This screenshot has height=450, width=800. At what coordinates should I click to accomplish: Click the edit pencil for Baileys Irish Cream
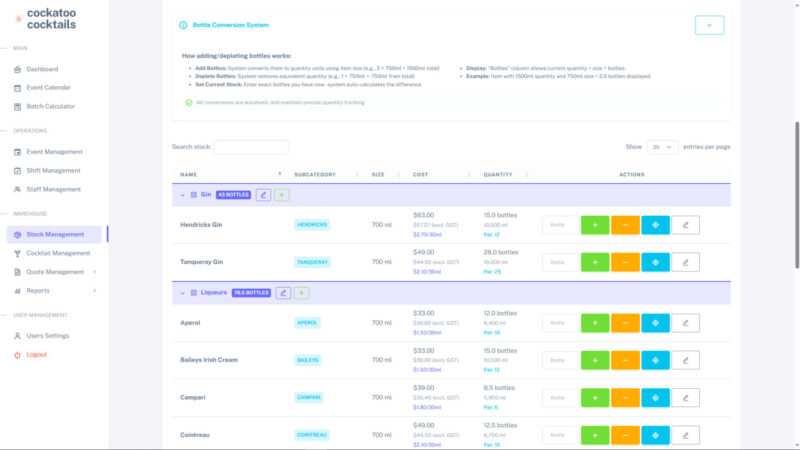(685, 359)
